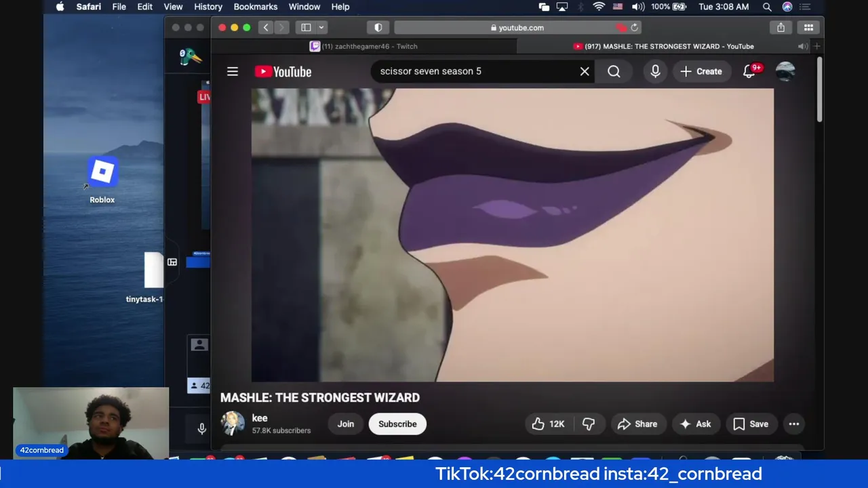Go back with Safari's back arrow
The image size is (868, 488).
pyautogui.click(x=266, y=28)
